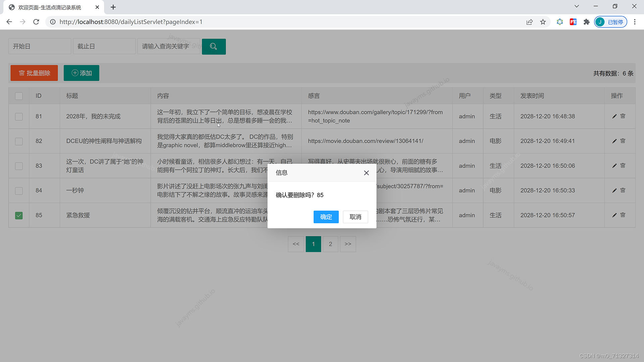Check the checkbox for row 83

(x=19, y=166)
